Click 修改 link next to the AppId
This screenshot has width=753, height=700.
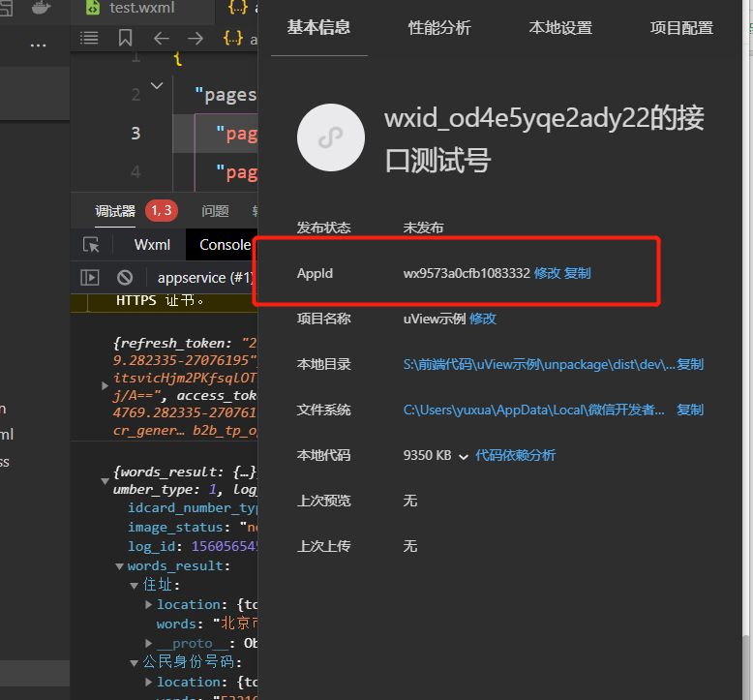coord(547,273)
